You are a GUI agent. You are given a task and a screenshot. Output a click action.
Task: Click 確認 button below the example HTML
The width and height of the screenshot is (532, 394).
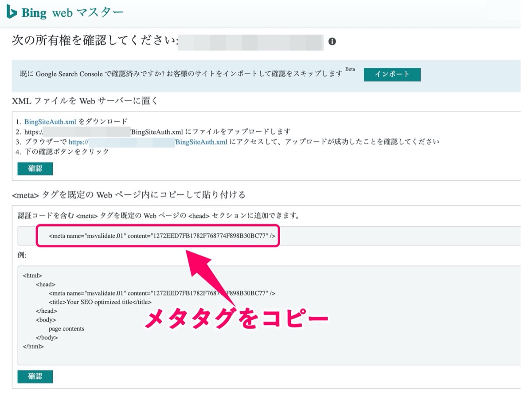[35, 376]
